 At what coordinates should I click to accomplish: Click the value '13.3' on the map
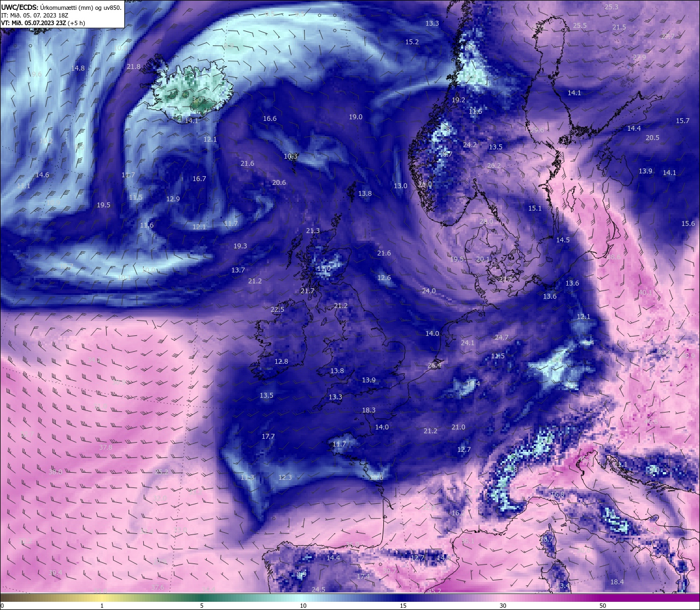point(432,24)
